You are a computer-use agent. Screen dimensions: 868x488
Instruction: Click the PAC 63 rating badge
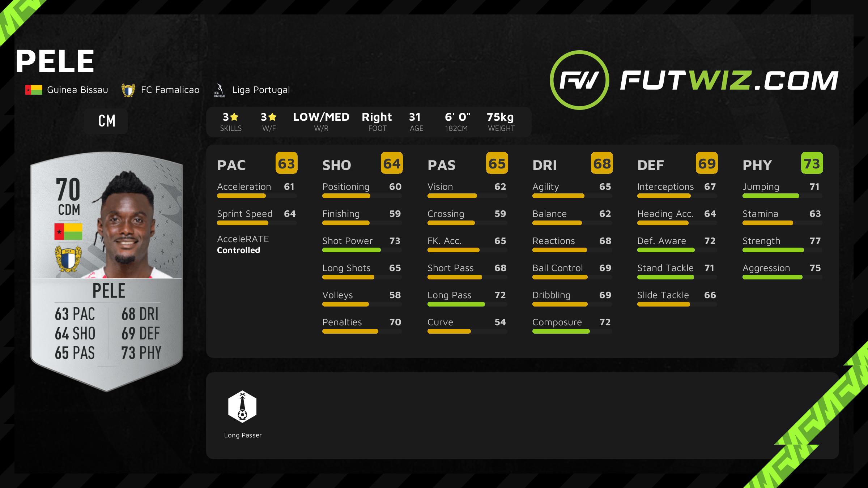pos(286,163)
